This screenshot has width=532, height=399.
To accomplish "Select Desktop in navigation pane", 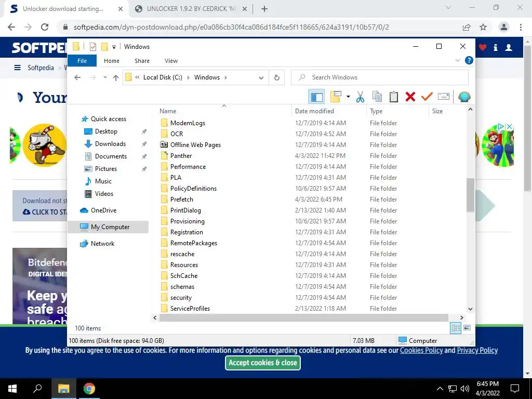I will 106,131.
